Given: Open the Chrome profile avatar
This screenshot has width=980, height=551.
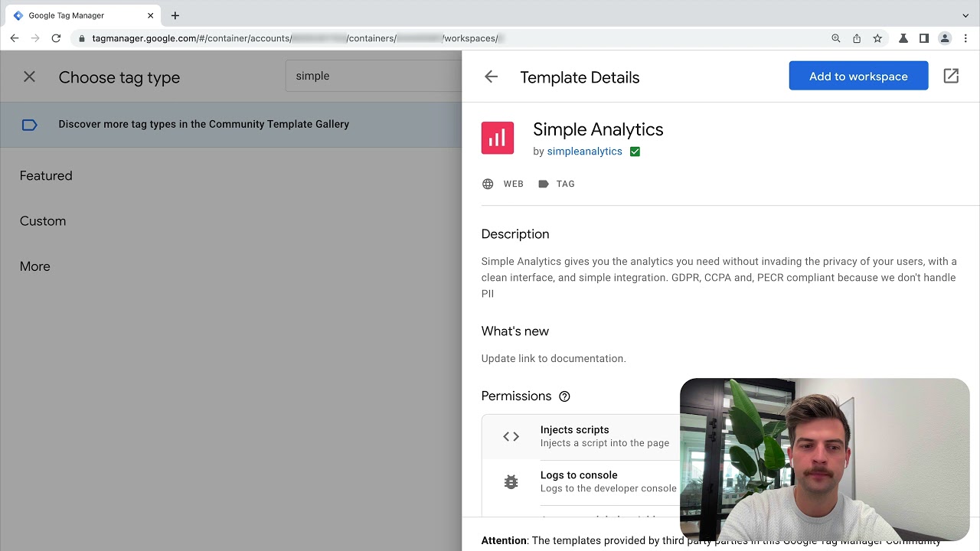Looking at the screenshot, I should [x=945, y=38].
